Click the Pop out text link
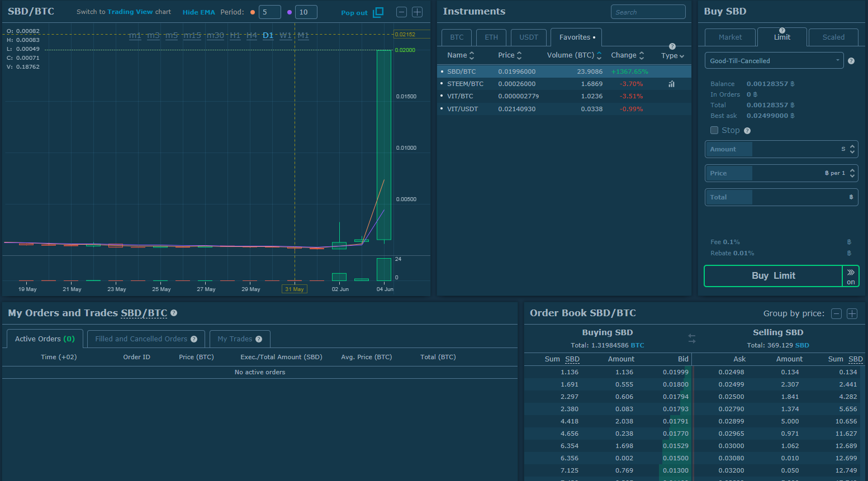Screen dimensions: 868x481 pyautogui.click(x=354, y=13)
